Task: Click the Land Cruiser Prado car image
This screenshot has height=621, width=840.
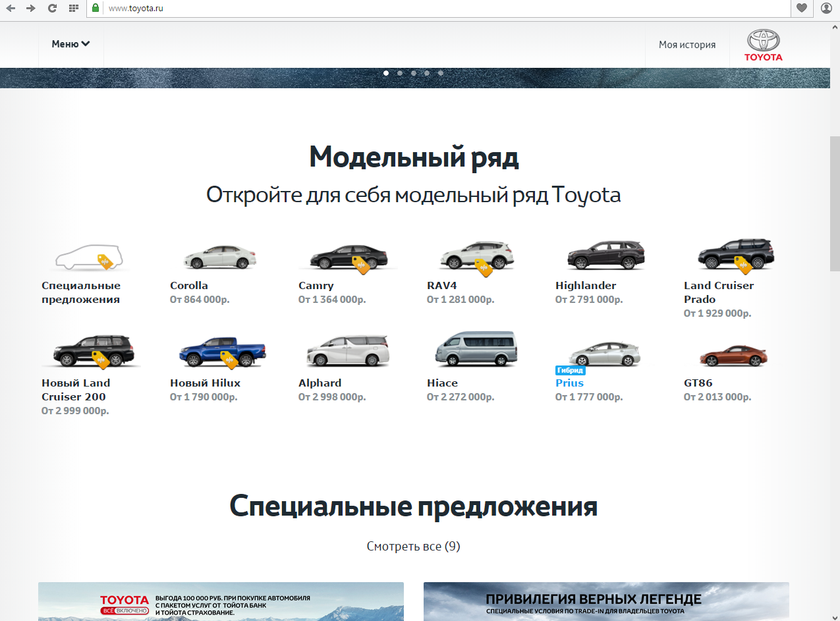Action: (x=735, y=255)
